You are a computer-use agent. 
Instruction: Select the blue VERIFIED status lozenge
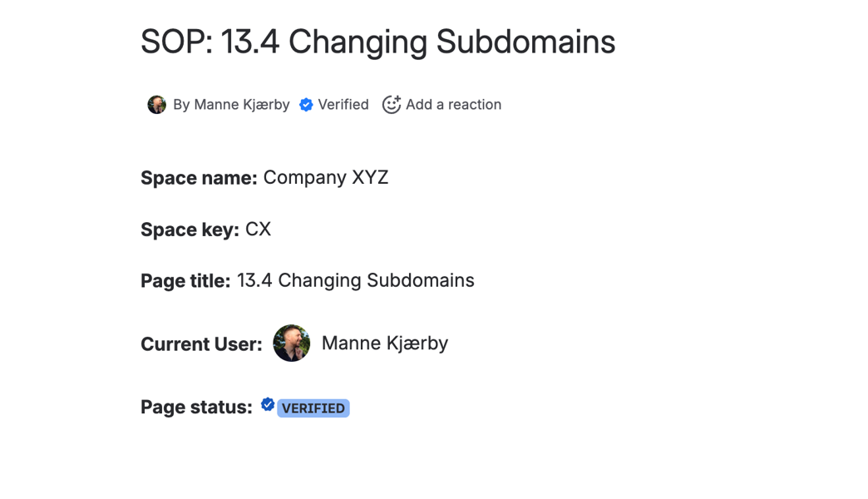click(x=313, y=408)
